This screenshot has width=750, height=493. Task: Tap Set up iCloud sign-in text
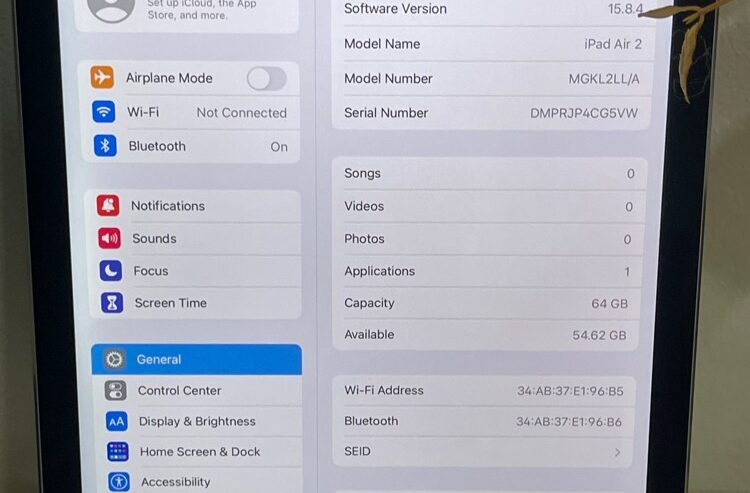[x=201, y=10]
